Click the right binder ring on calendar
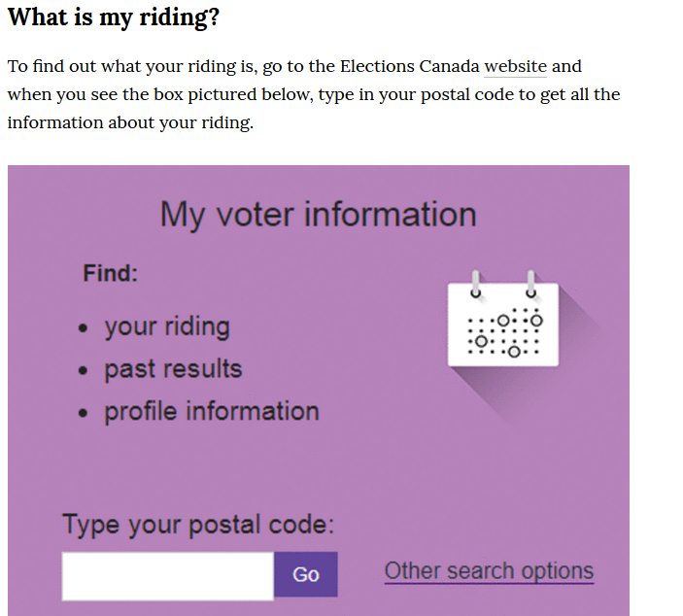This screenshot has height=616, width=683. click(531, 284)
